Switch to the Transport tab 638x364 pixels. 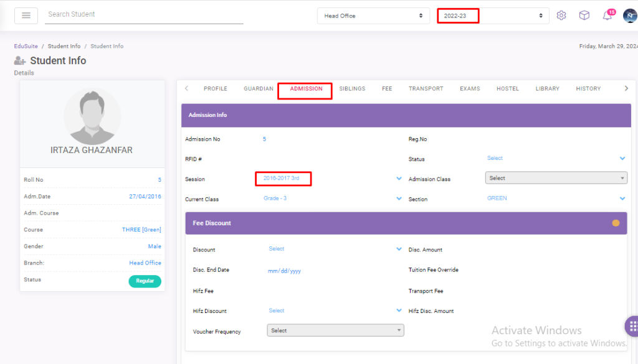pos(426,89)
